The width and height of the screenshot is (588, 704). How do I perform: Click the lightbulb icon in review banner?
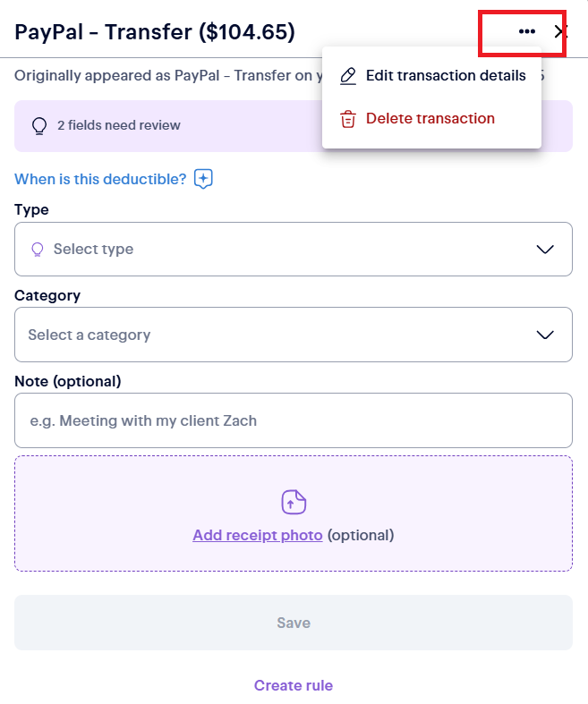[39, 126]
